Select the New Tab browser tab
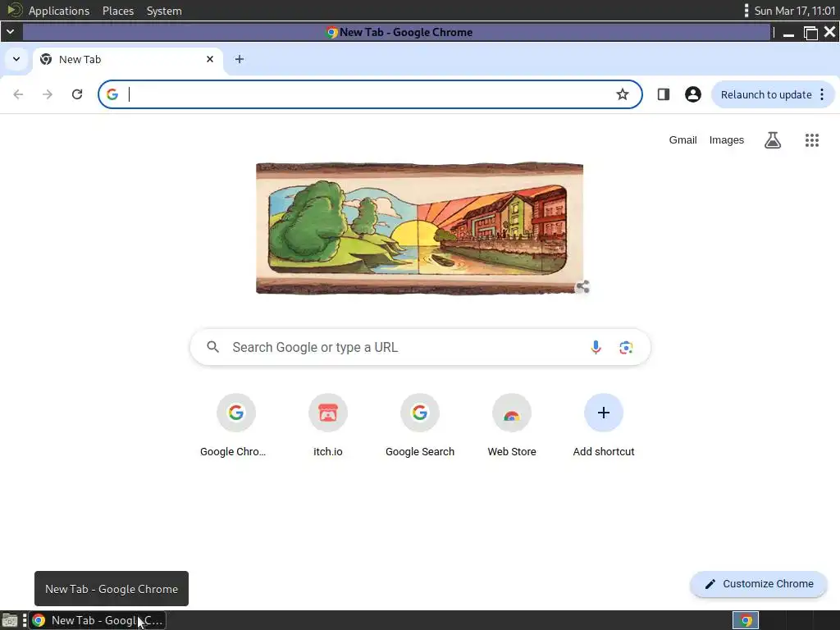840x630 pixels. pyautogui.click(x=127, y=59)
